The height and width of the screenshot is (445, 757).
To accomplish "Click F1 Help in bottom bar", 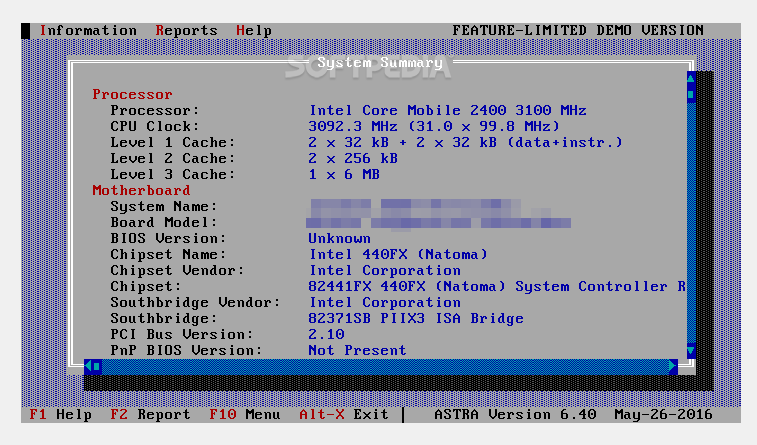I will click(x=60, y=415).
